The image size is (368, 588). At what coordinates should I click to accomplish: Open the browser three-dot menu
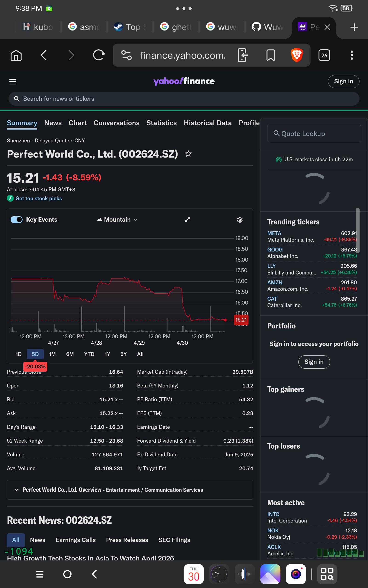[x=352, y=55]
